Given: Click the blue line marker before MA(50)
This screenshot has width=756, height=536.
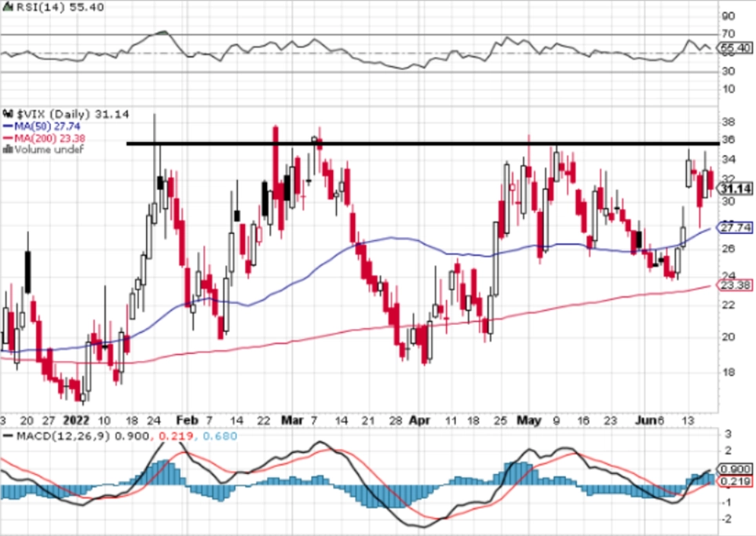Looking at the screenshot, I should (8, 126).
